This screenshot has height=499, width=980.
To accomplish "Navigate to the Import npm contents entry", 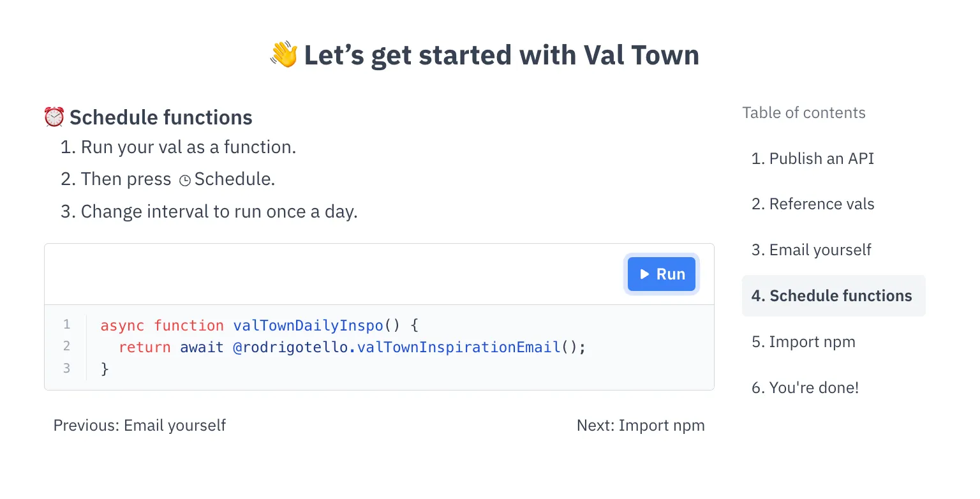I will pos(803,342).
